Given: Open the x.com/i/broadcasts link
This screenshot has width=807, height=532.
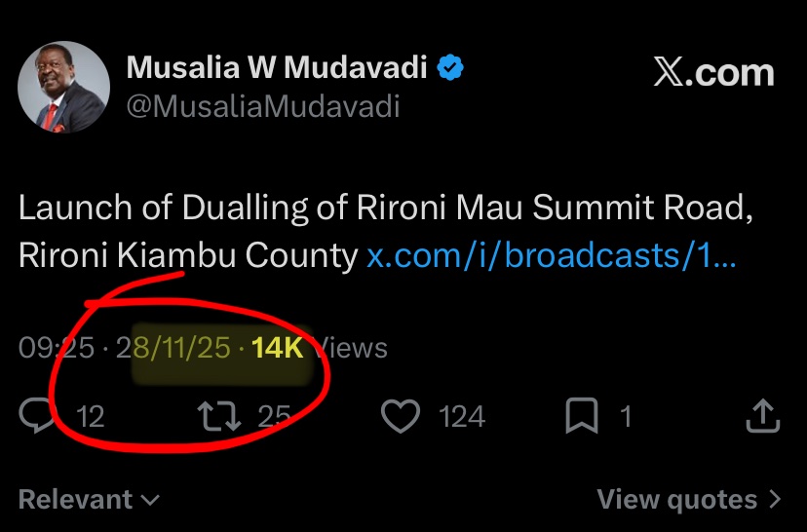Looking at the screenshot, I should (552, 255).
